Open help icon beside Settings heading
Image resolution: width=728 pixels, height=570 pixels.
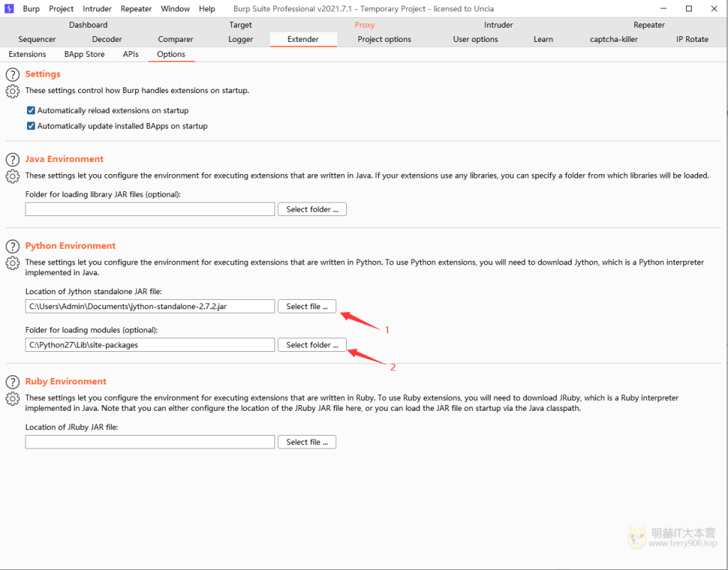[x=13, y=74]
